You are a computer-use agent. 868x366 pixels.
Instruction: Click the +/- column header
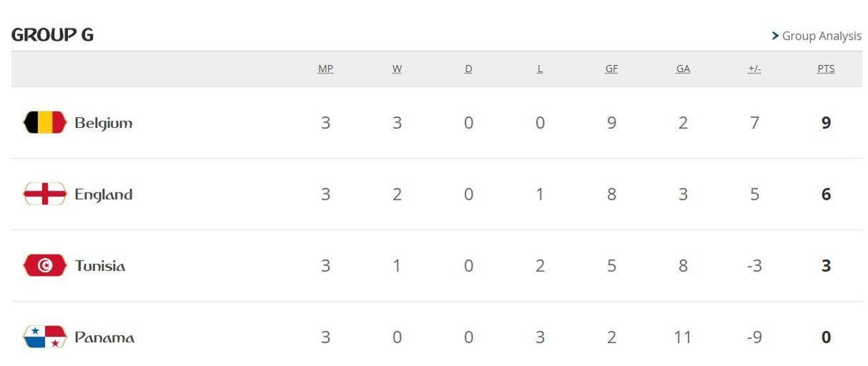(754, 69)
